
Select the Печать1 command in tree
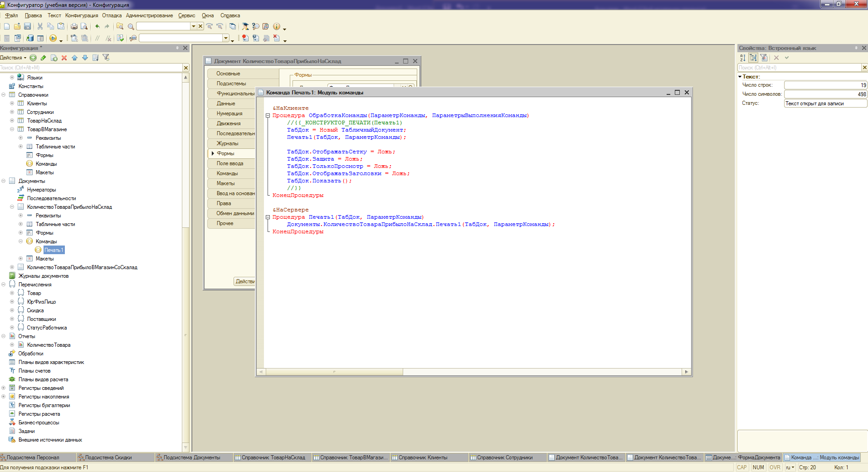coord(54,250)
